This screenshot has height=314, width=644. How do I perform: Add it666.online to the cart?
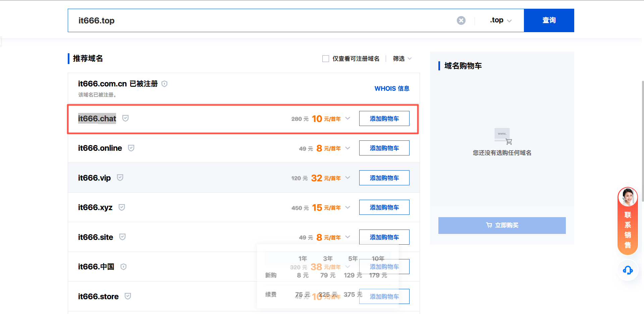tap(384, 148)
